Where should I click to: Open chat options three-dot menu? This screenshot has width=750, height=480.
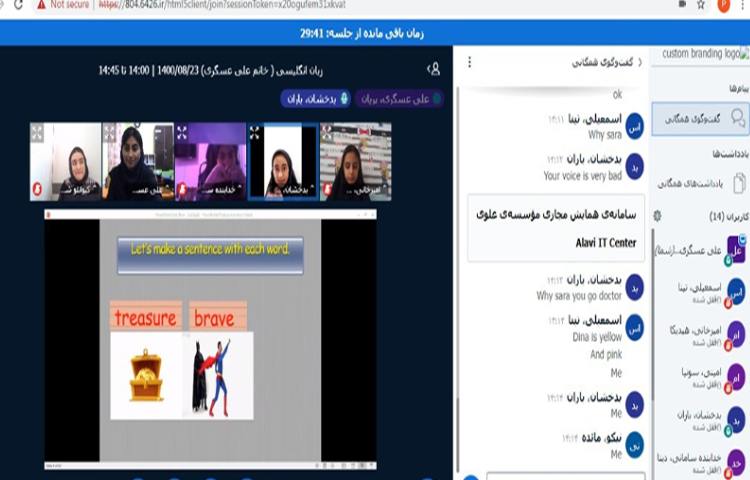pos(470,62)
